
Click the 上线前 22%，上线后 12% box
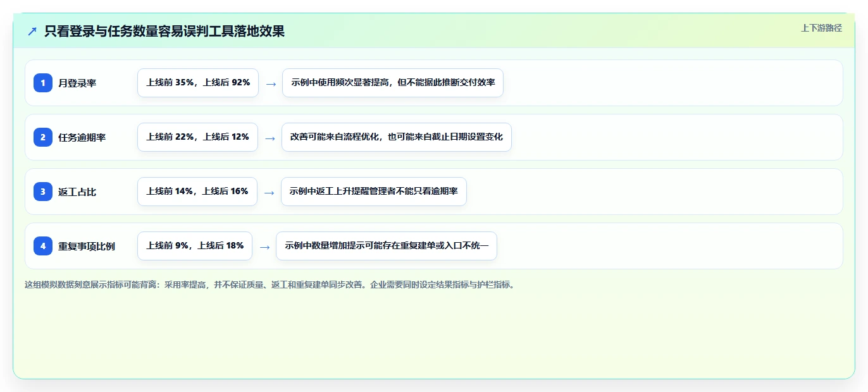tap(197, 137)
